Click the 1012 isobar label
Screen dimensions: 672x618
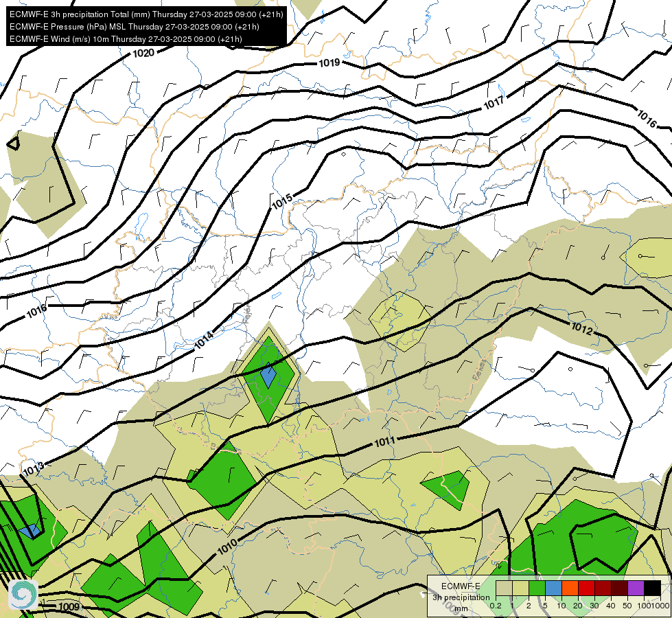click(x=581, y=328)
